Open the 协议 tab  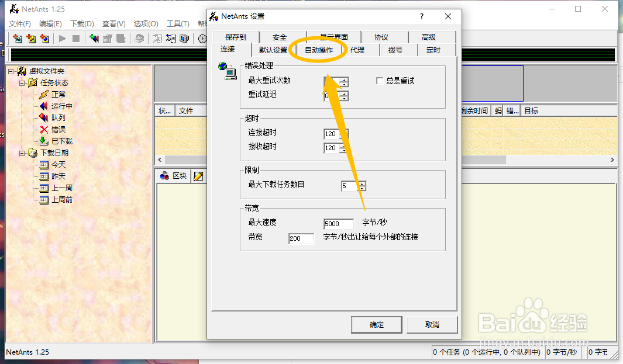[381, 37]
